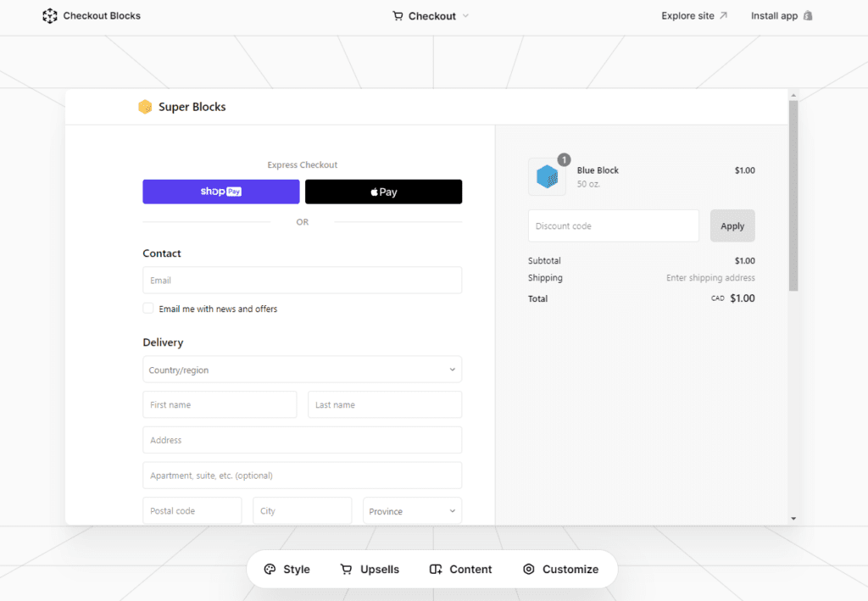Screen dimensions: 868x601
Task: Click the shop Pay logo on purple button
Action: point(220,191)
